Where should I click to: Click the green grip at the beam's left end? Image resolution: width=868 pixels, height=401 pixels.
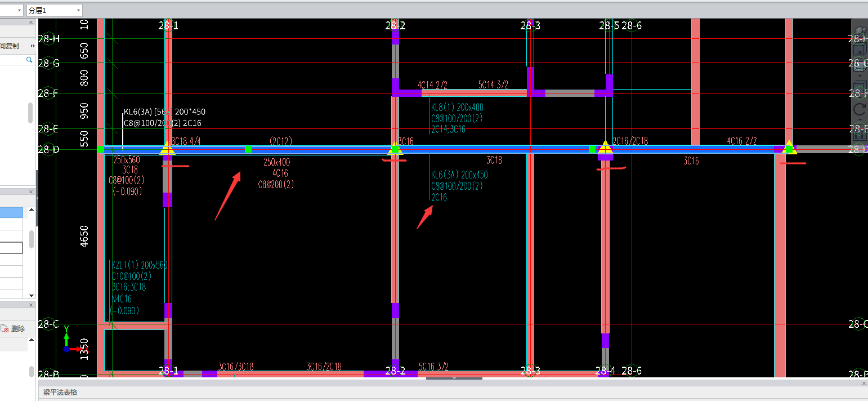(101, 149)
